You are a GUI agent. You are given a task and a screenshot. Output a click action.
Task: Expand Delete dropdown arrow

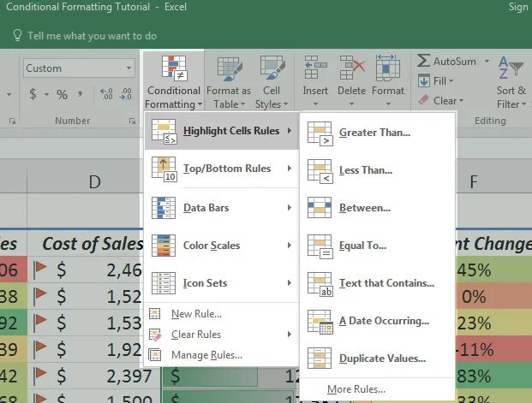click(x=352, y=104)
